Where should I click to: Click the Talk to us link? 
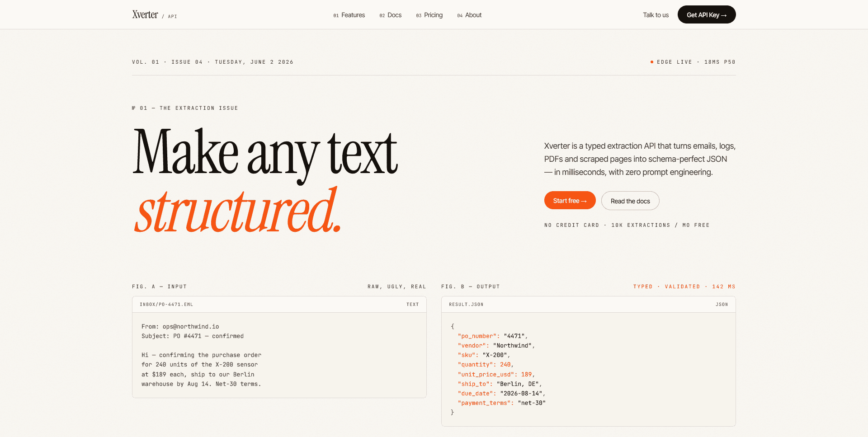click(x=656, y=15)
